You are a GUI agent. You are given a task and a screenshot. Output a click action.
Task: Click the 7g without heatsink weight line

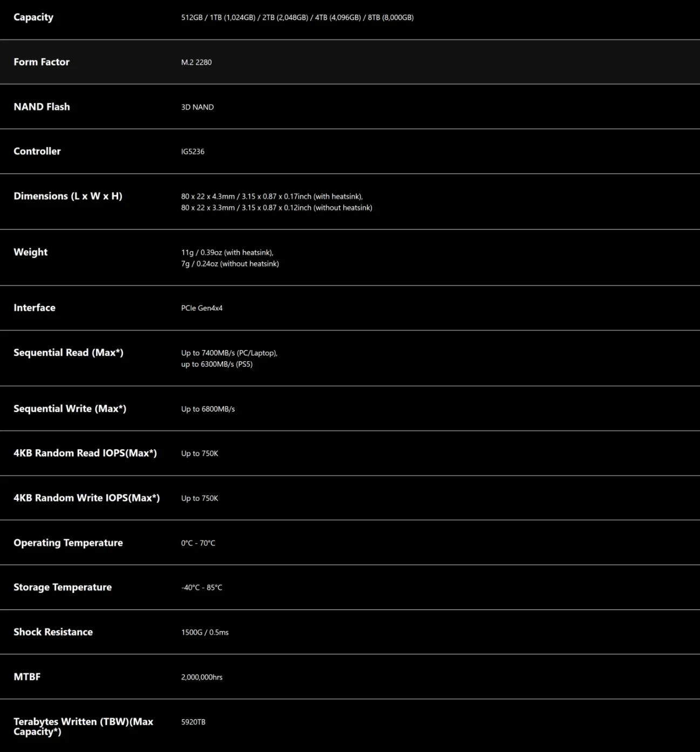[230, 264]
